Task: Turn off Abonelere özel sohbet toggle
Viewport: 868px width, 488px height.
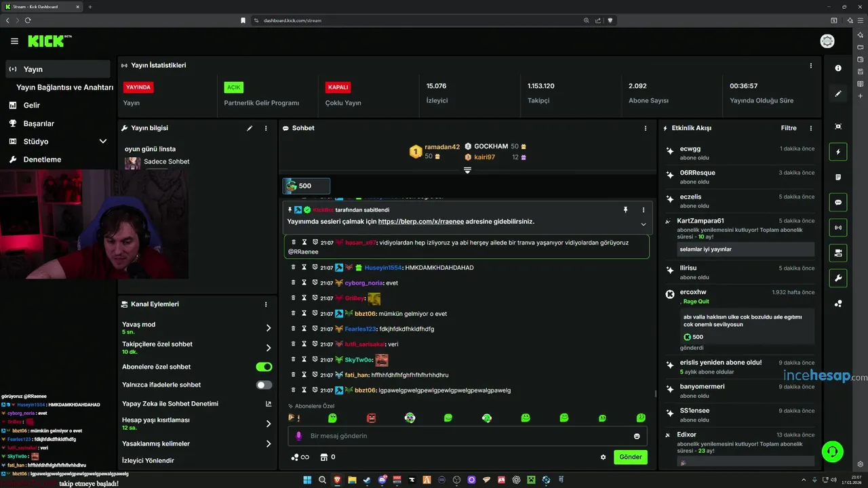Action: pos(264,367)
